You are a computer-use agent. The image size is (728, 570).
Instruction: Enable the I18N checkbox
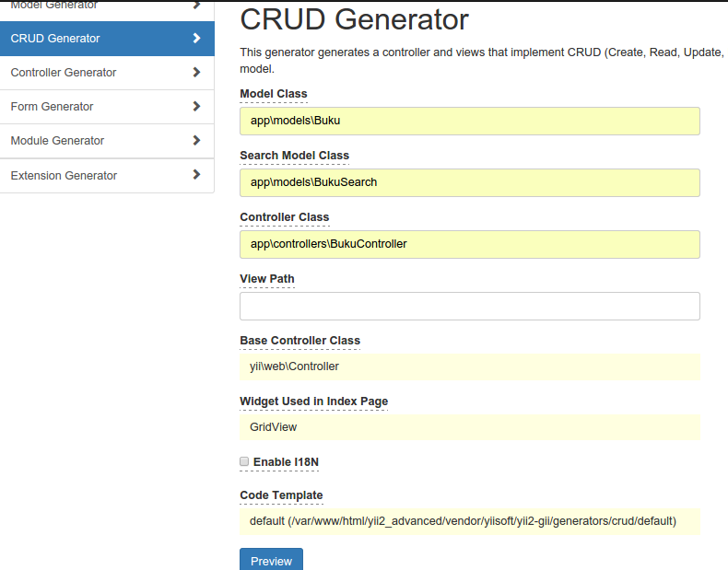244,461
